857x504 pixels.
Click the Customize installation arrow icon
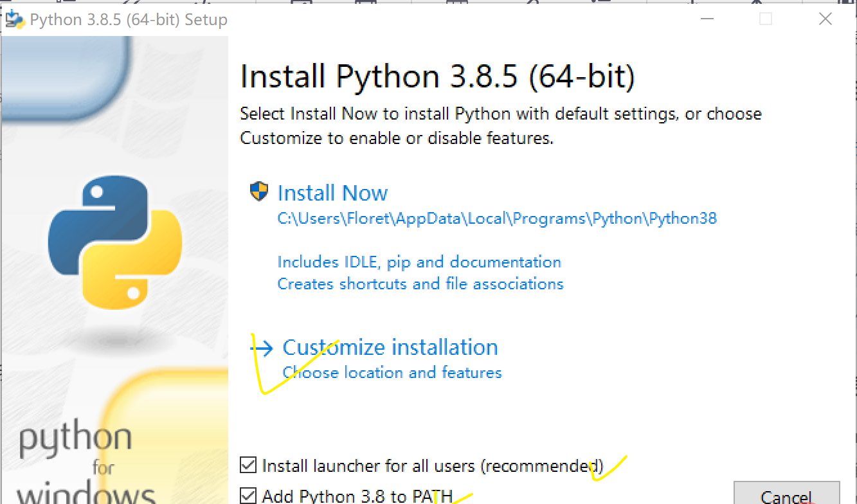coord(262,348)
